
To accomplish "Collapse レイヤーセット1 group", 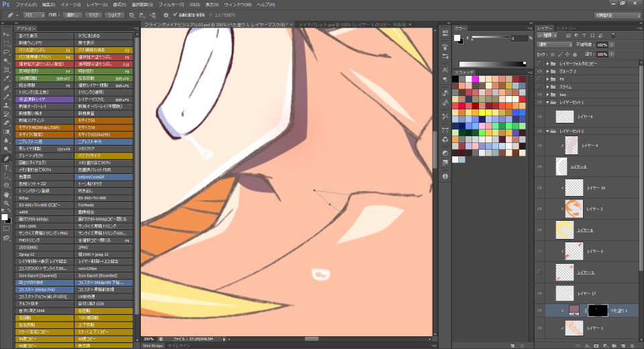I will point(547,103).
